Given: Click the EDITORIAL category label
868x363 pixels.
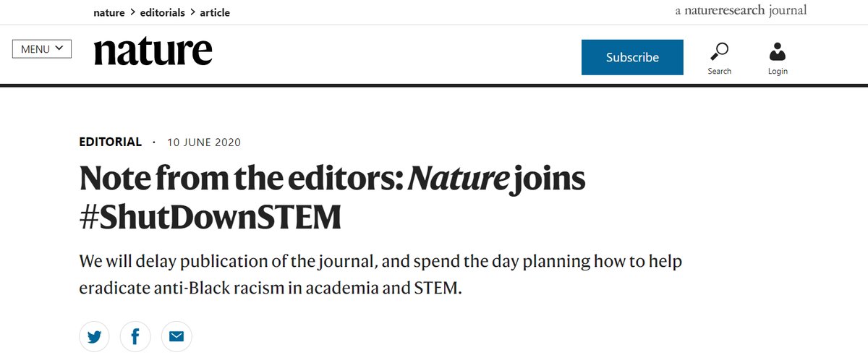Looking at the screenshot, I should 110,142.
